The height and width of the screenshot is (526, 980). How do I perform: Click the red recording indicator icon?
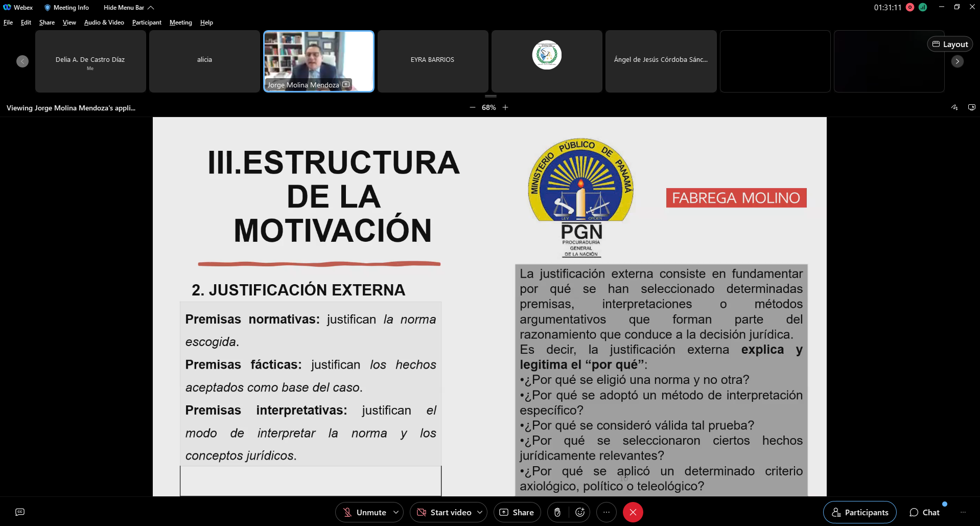(x=910, y=7)
